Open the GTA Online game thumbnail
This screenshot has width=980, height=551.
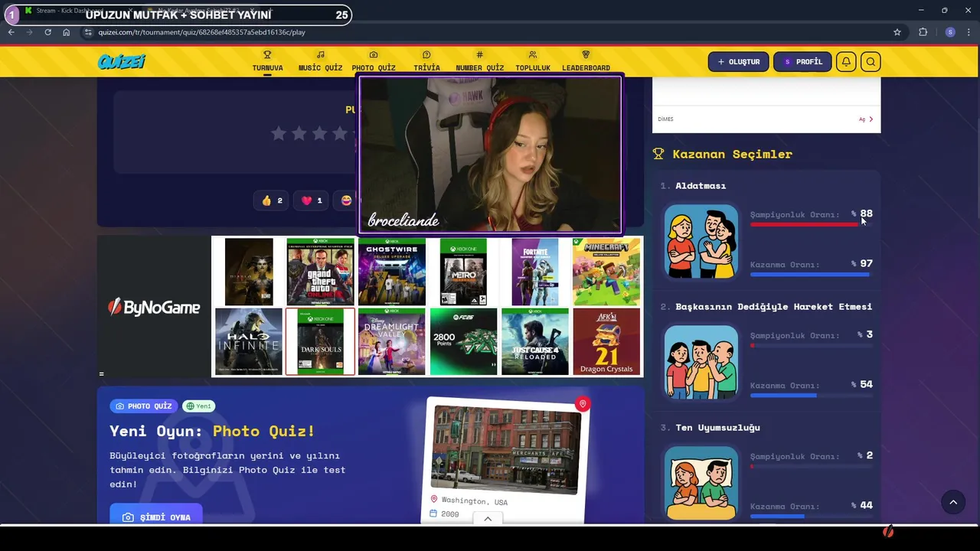point(320,272)
